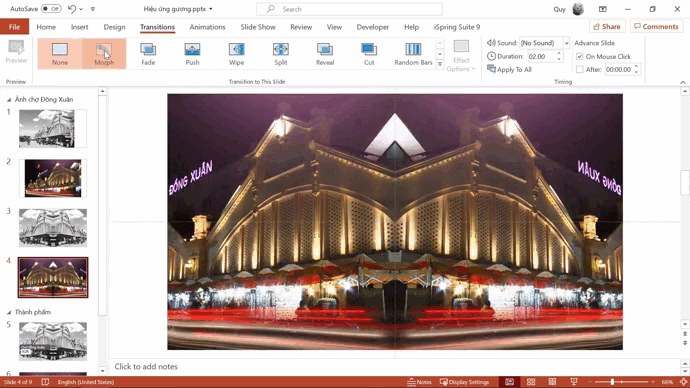Click Apply To All
The width and height of the screenshot is (690, 388).
click(509, 70)
